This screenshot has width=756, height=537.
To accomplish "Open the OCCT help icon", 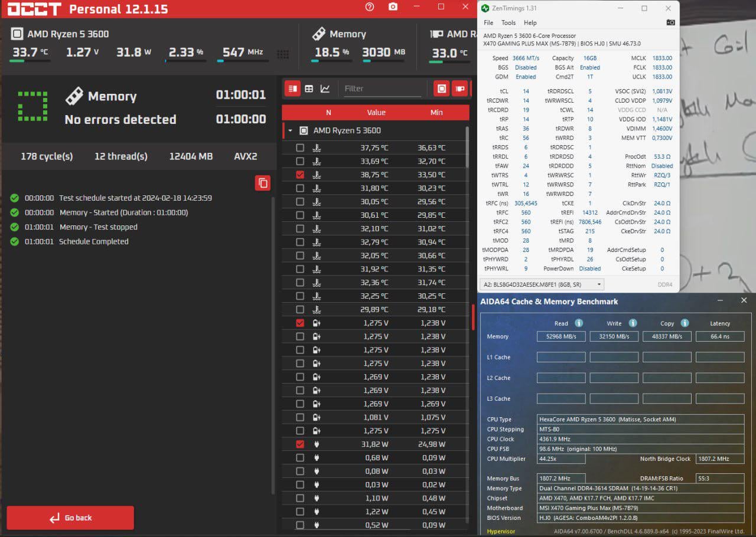I will coord(370,7).
